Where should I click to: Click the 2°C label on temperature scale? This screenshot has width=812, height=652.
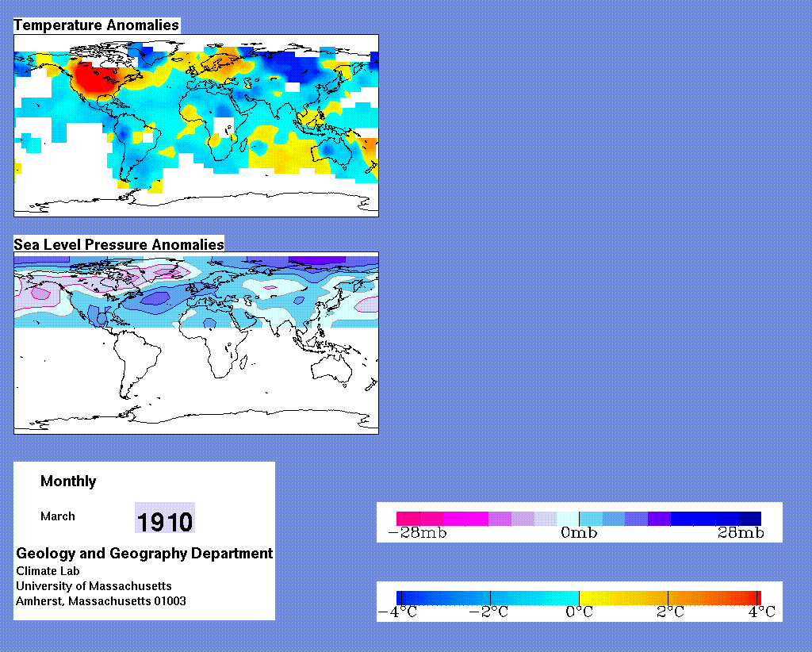[670, 612]
